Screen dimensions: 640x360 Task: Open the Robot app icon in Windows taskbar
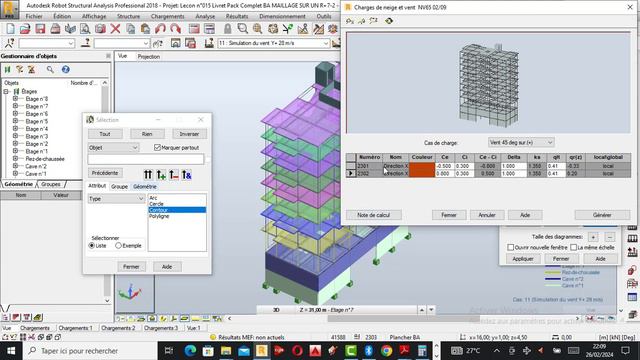coord(262,351)
